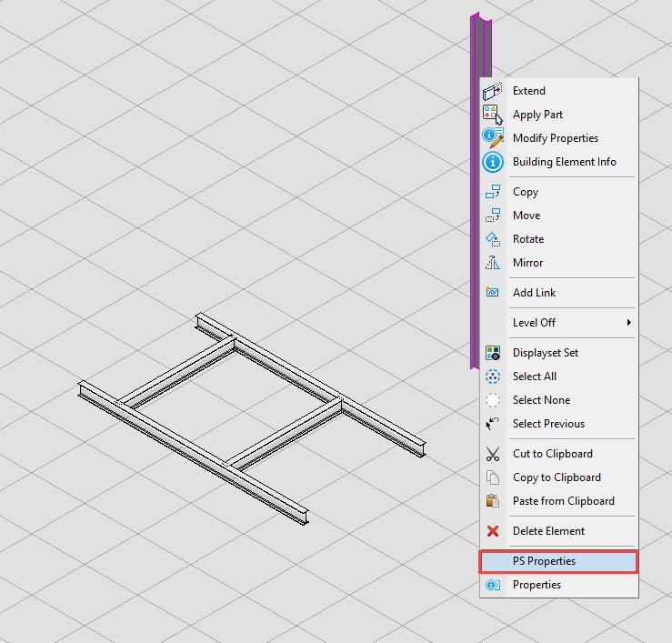Viewport: 672px width, 643px height.
Task: Click the Extend tool icon
Action: tap(493, 91)
